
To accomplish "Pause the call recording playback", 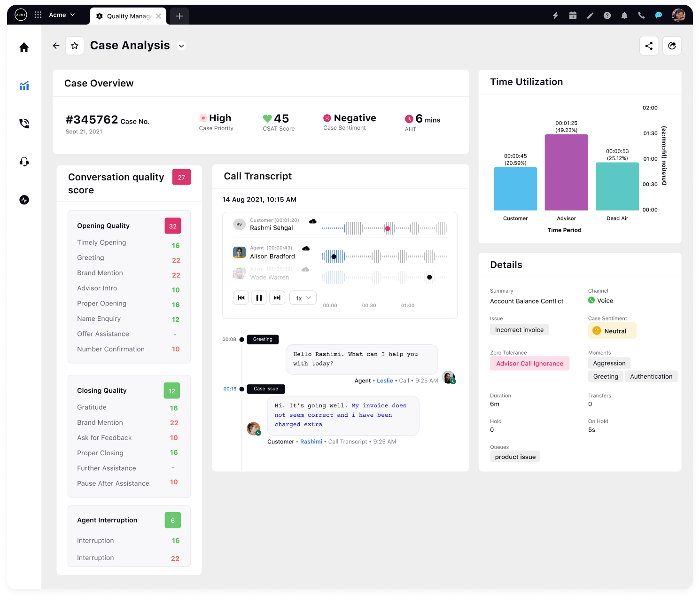I will coord(259,297).
